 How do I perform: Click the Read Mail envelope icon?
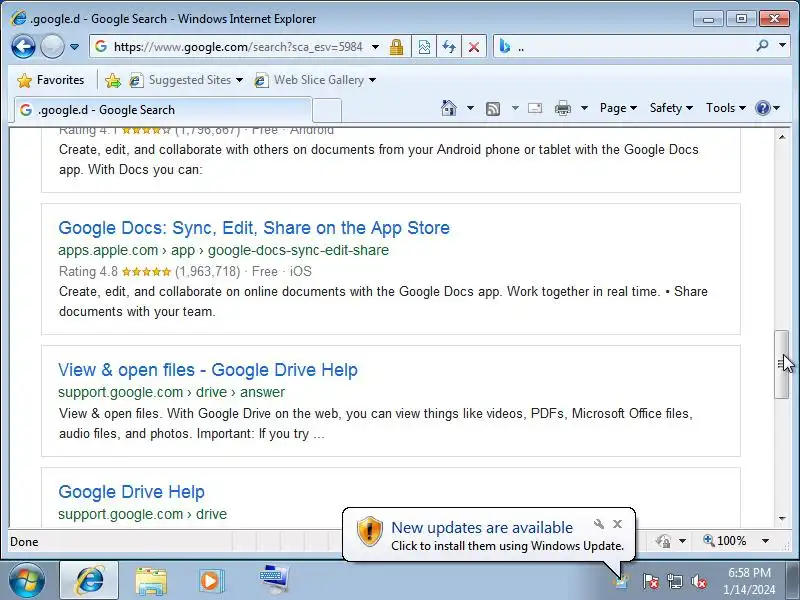pyautogui.click(x=535, y=108)
